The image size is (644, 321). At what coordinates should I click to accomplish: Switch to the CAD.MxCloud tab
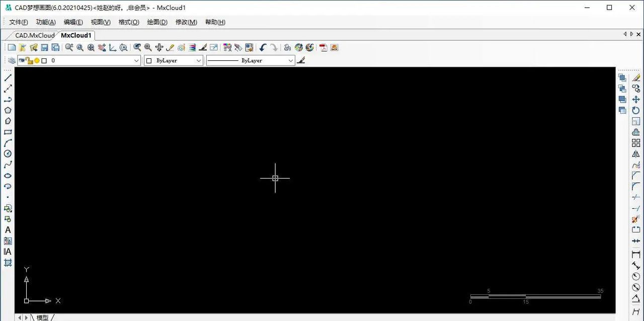point(35,35)
